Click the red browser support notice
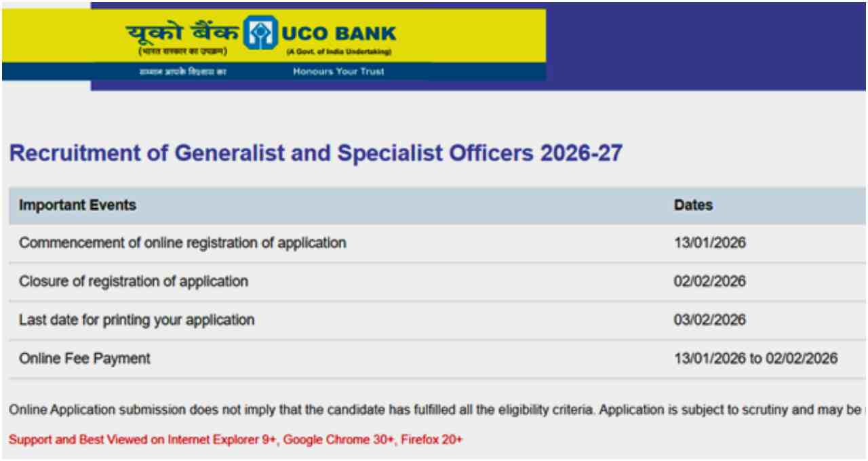This screenshot has width=868, height=461. click(235, 439)
